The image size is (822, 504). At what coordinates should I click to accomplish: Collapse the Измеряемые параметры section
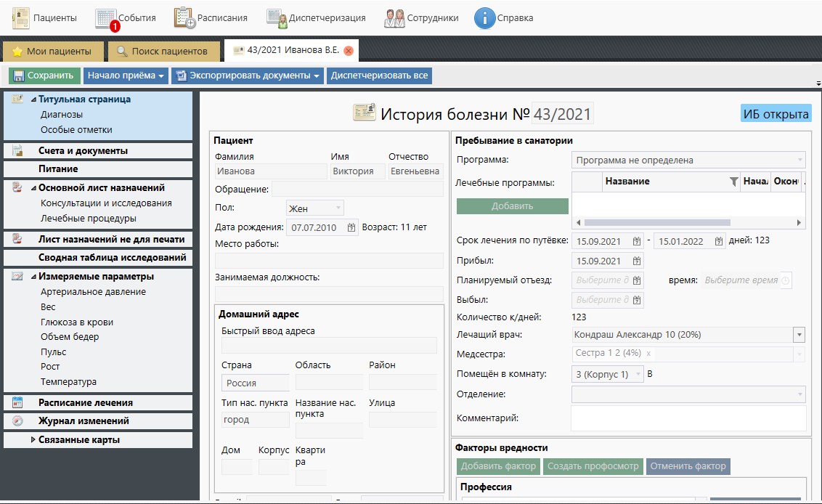coord(33,277)
